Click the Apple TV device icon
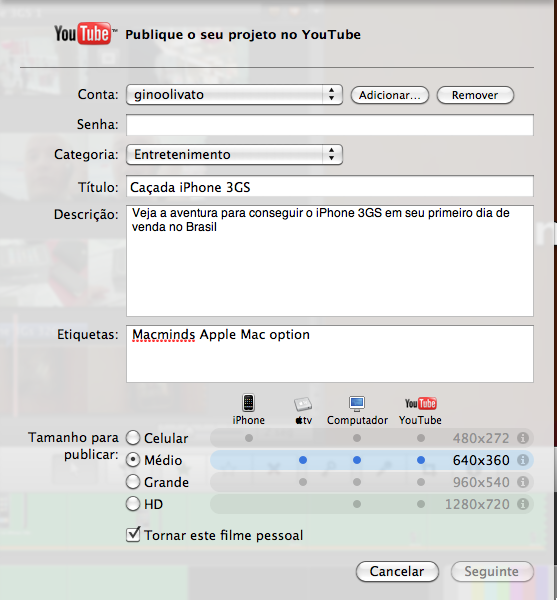This screenshot has width=557, height=600. click(x=303, y=404)
